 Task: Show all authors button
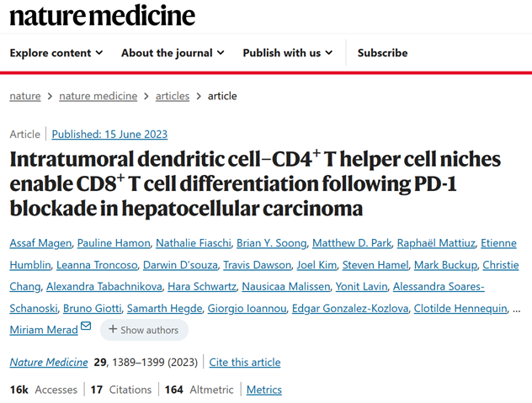coord(144,330)
